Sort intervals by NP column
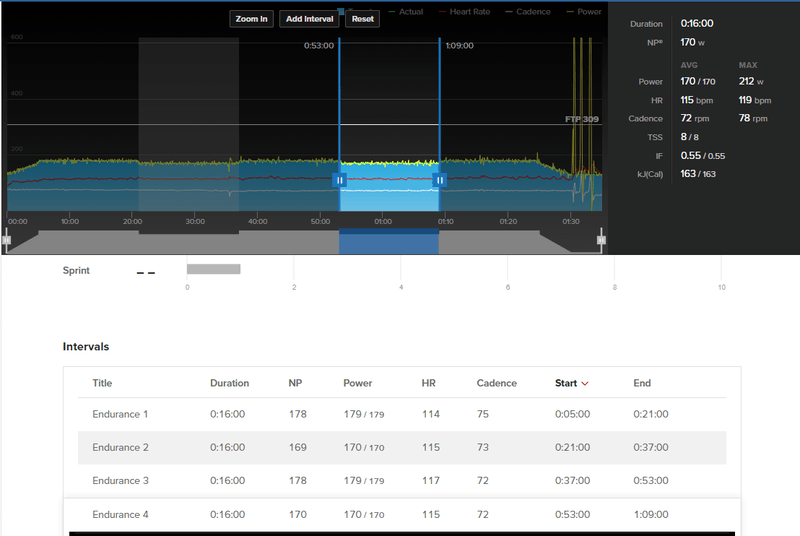The height and width of the screenshot is (536, 800). coord(295,383)
